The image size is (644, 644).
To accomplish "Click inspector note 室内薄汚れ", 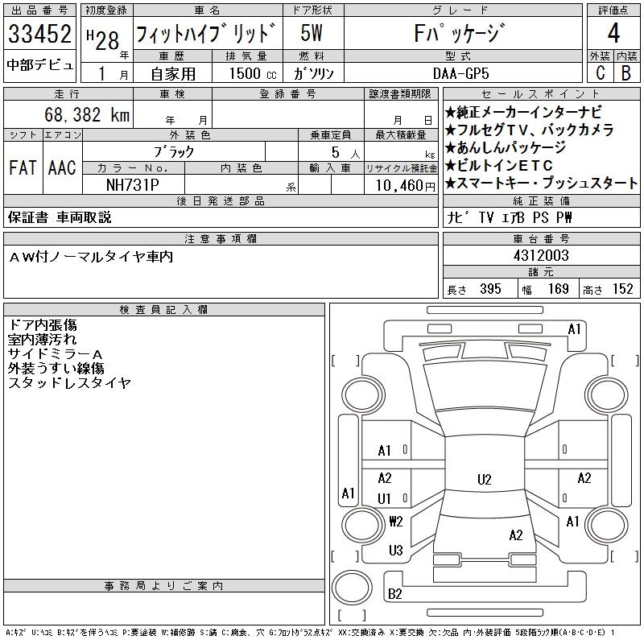I will click(42, 340).
